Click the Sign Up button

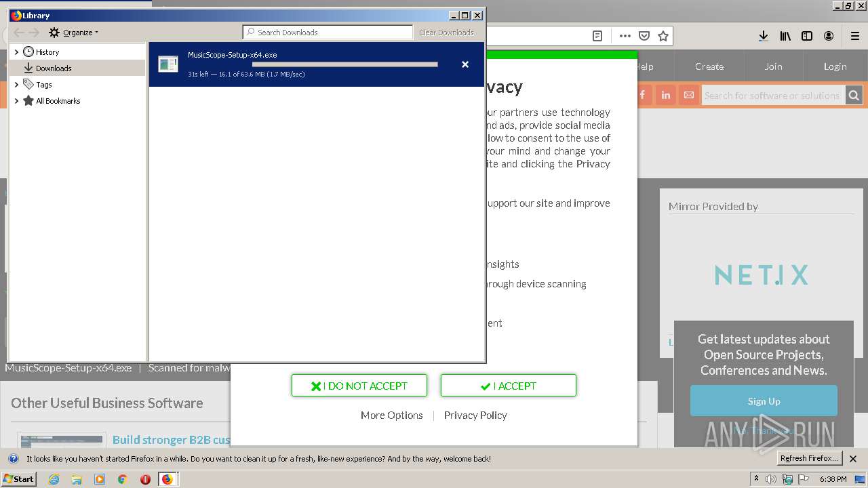click(764, 401)
